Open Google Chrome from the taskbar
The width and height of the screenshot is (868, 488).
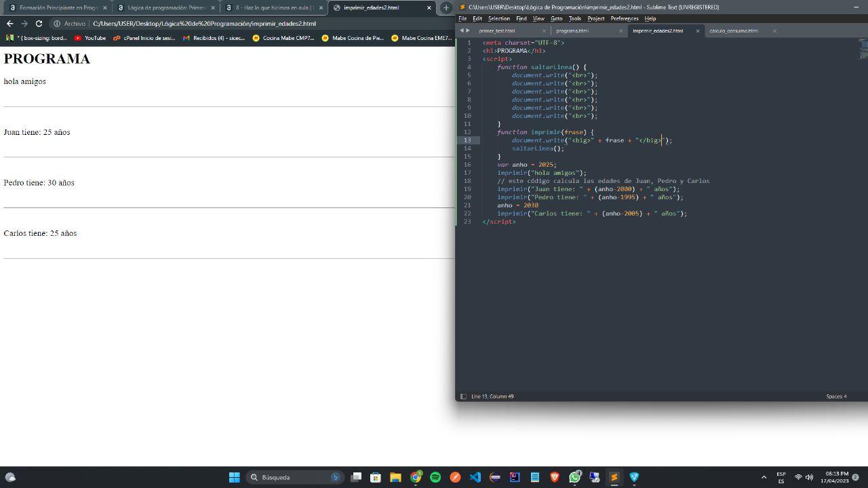(416, 477)
